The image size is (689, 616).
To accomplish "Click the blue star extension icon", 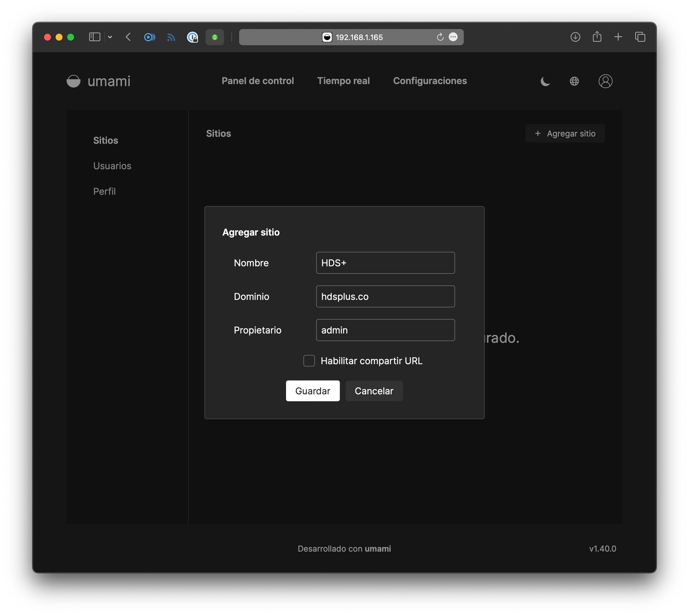I will click(150, 37).
